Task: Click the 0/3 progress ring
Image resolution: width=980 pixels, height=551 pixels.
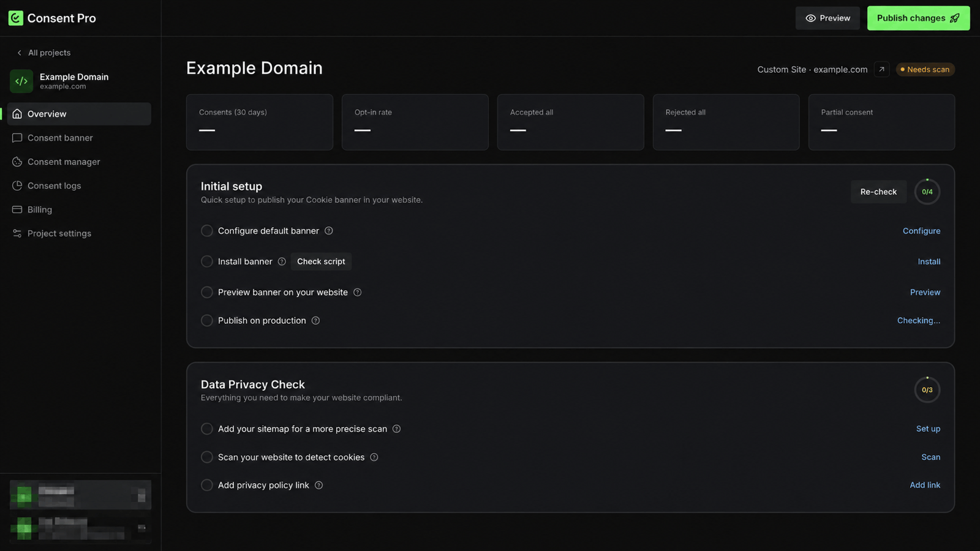Action: click(x=927, y=390)
